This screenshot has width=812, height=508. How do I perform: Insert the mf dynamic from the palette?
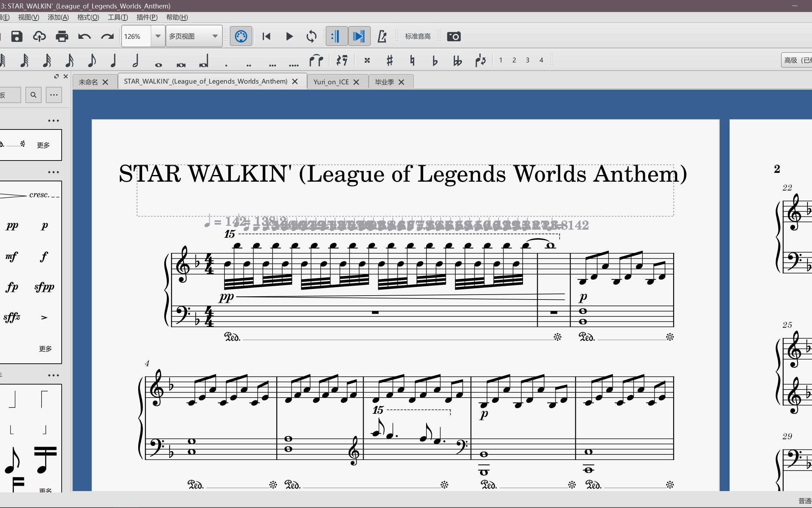pos(12,256)
